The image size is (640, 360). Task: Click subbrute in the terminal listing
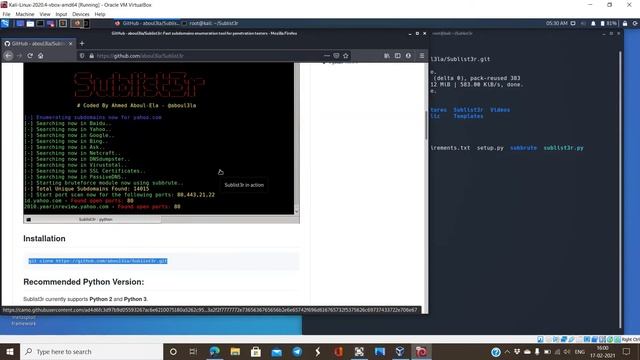[x=523, y=148]
